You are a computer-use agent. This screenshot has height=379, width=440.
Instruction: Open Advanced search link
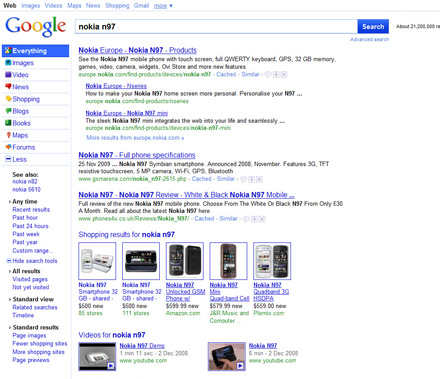point(369,39)
